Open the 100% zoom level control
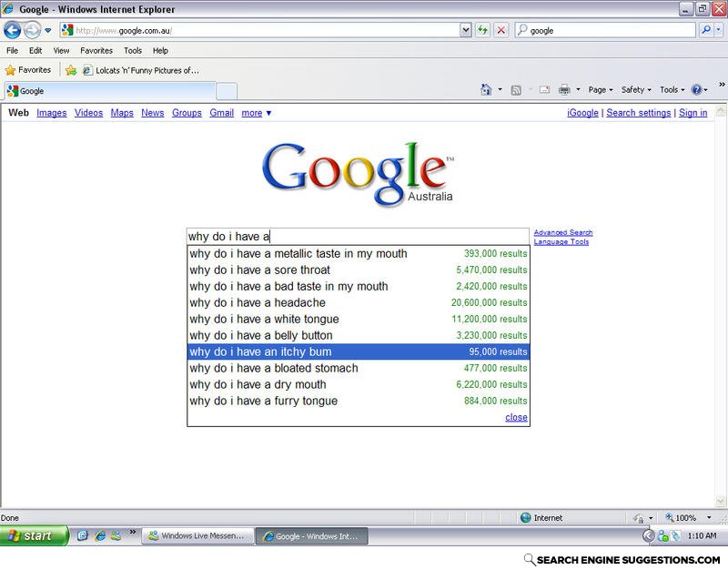The height and width of the screenshot is (570, 728). click(687, 517)
